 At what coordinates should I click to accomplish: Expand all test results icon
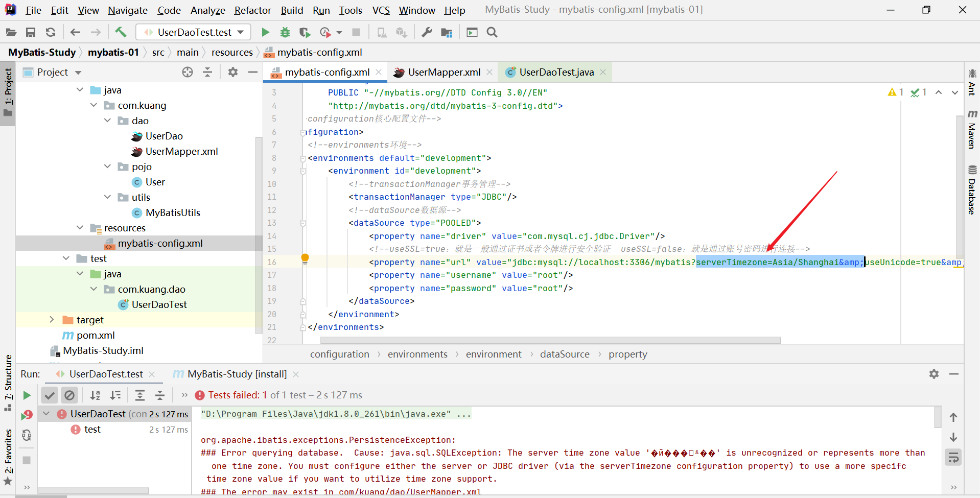[140, 395]
